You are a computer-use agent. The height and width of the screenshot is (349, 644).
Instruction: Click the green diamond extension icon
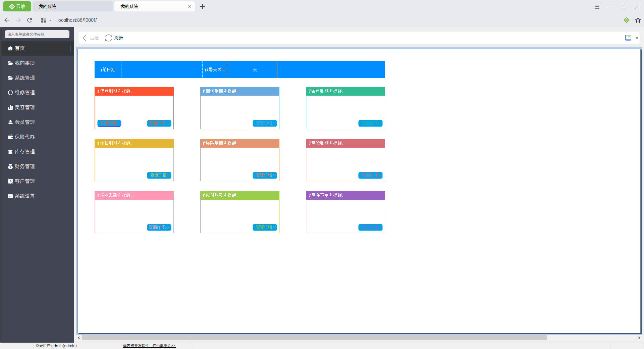(x=626, y=20)
